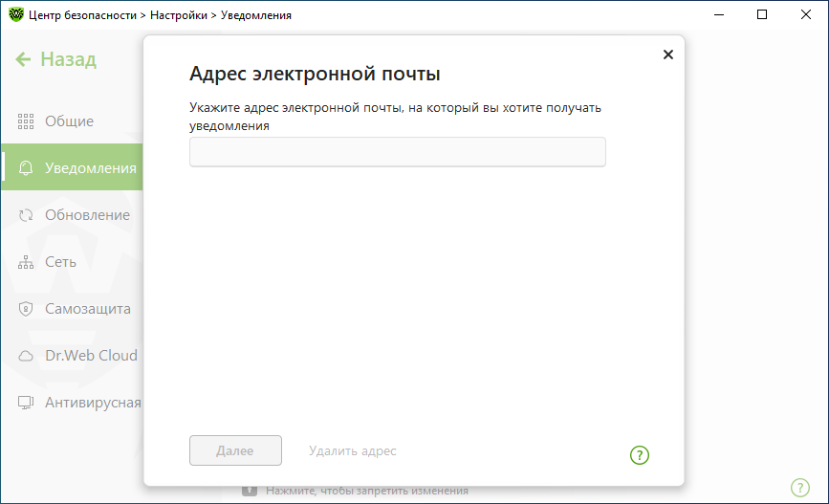The width and height of the screenshot is (829, 504).
Task: Open help from dialog question mark icon
Action: coord(639,455)
